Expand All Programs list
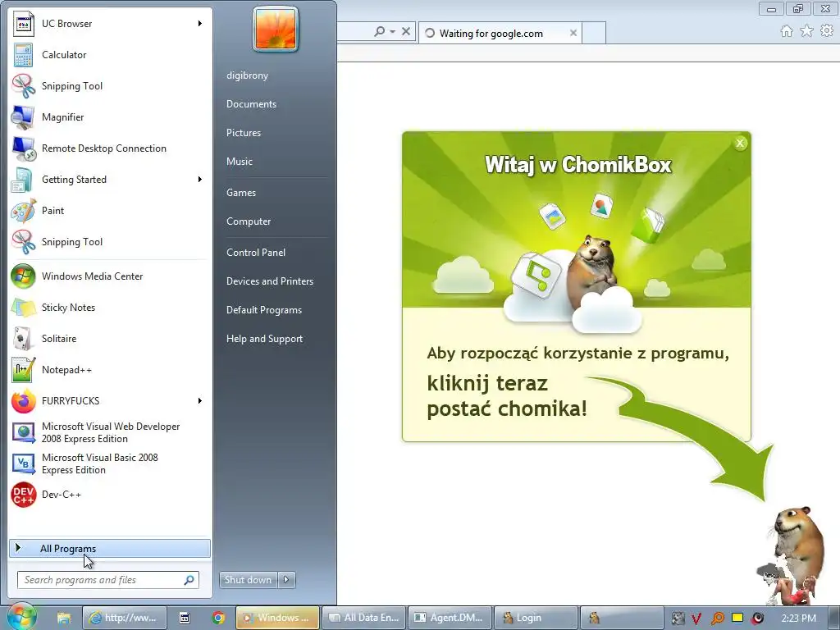Screen dimensions: 840x630 coord(110,549)
